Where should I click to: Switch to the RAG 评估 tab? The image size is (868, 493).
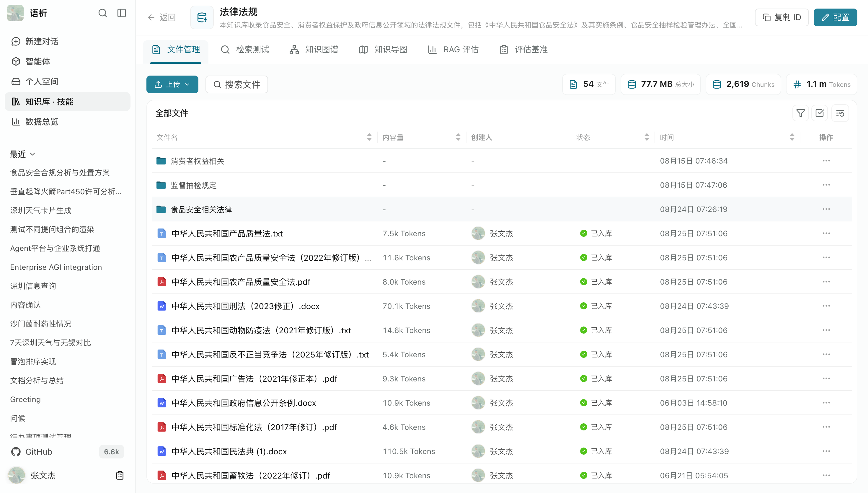[453, 50]
